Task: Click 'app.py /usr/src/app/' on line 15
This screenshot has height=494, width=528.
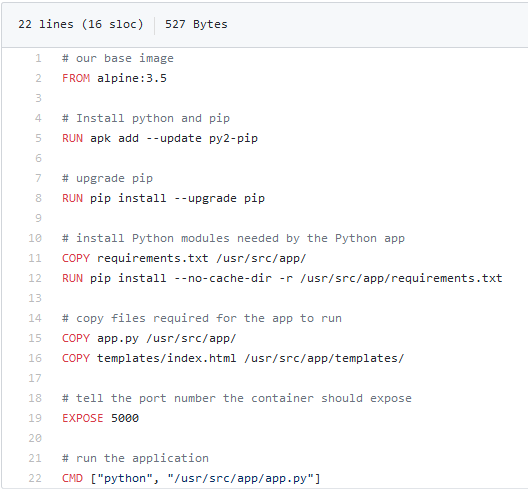Action: coord(167,338)
